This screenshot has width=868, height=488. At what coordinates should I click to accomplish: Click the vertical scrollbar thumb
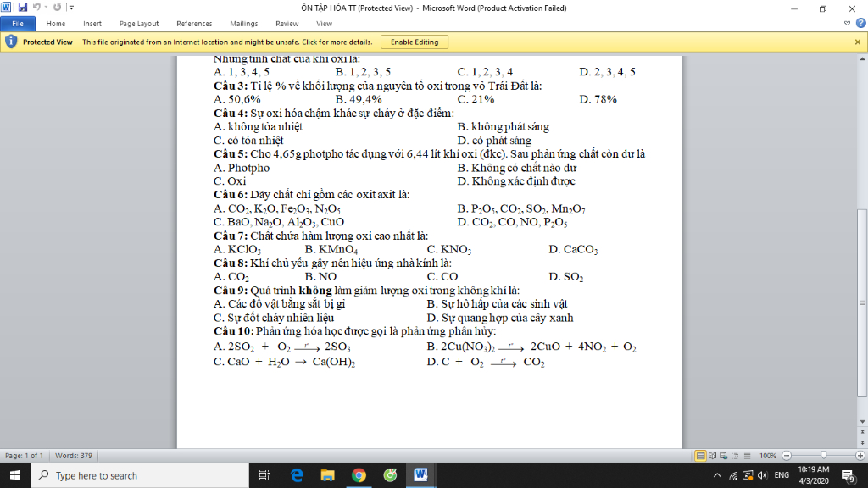pyautogui.click(x=862, y=302)
